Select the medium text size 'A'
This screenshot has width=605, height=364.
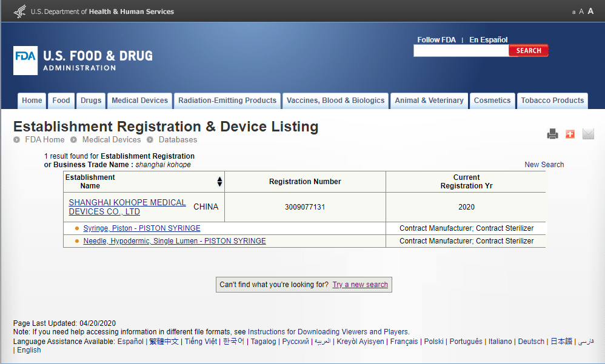[x=581, y=12]
